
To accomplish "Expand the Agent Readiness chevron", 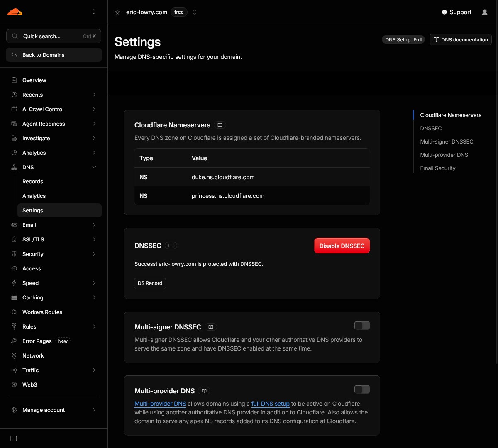I will click(x=94, y=124).
